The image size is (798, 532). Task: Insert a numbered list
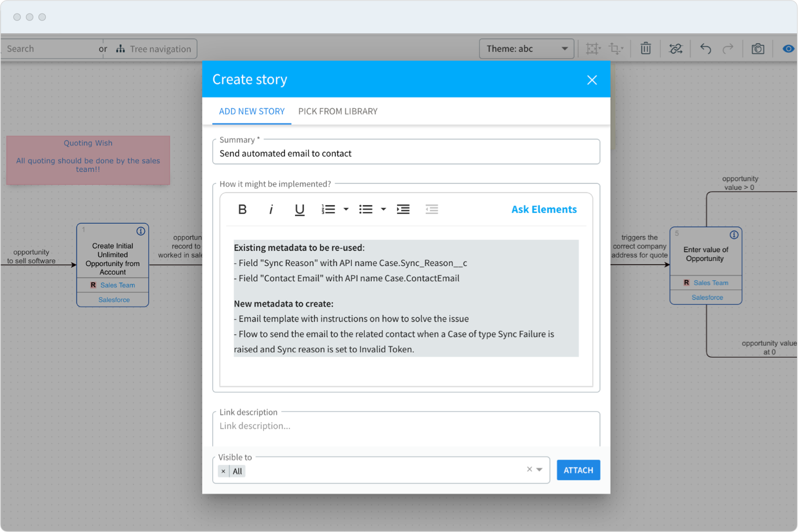tap(328, 210)
